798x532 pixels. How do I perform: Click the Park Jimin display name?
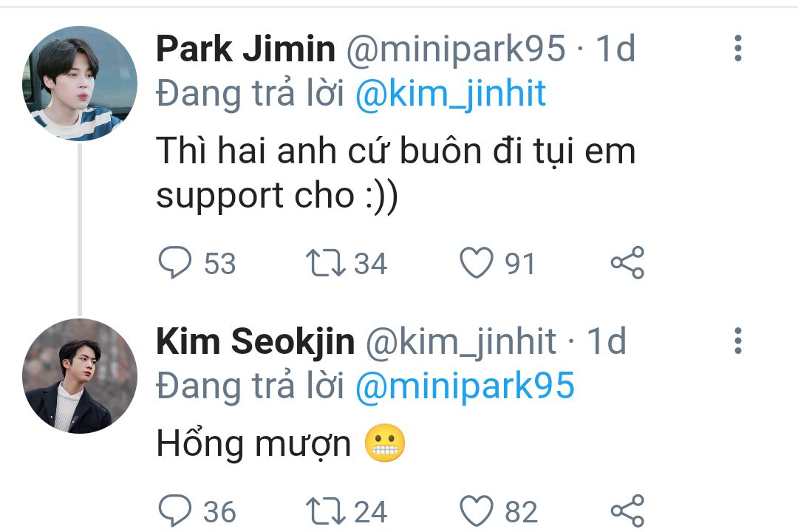pyautogui.click(x=246, y=49)
